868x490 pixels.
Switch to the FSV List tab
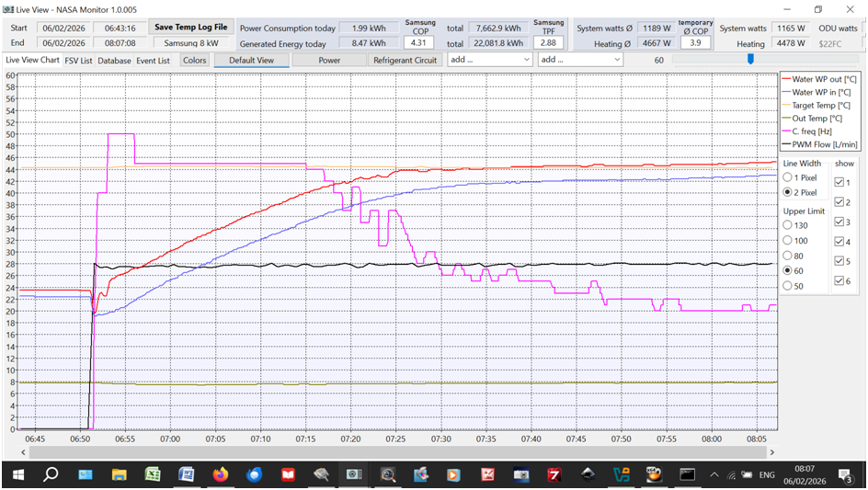coord(78,61)
